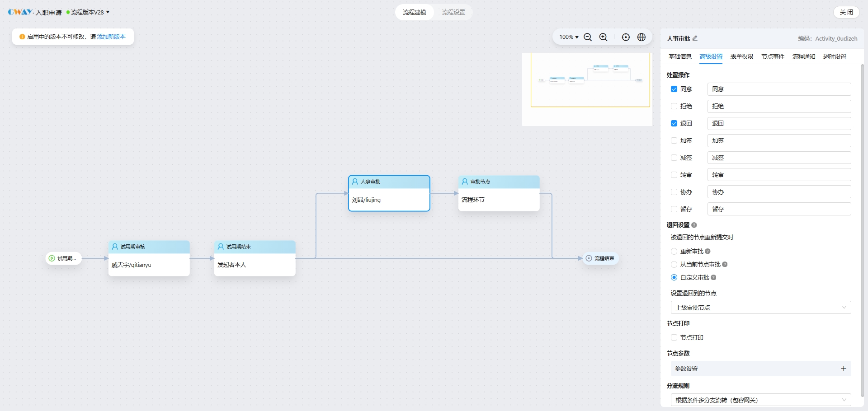Click the zoom in magnifier icon
This screenshot has width=868, height=411.
point(604,37)
